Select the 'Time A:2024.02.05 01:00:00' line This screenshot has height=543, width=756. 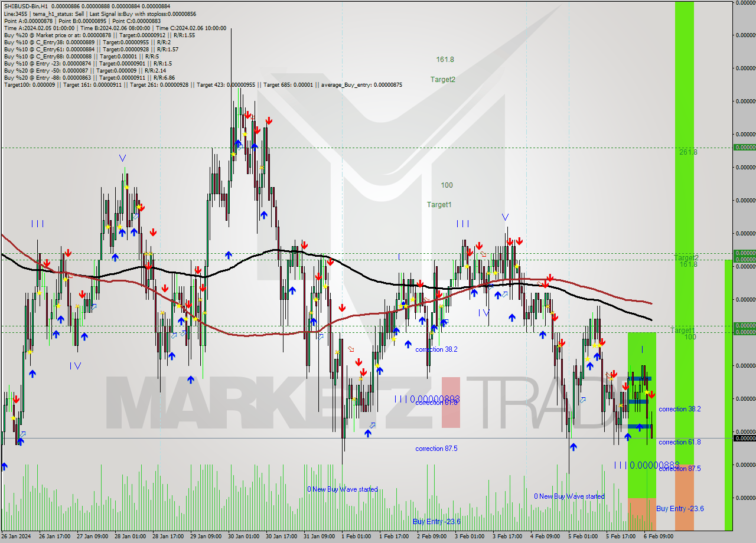(115, 28)
